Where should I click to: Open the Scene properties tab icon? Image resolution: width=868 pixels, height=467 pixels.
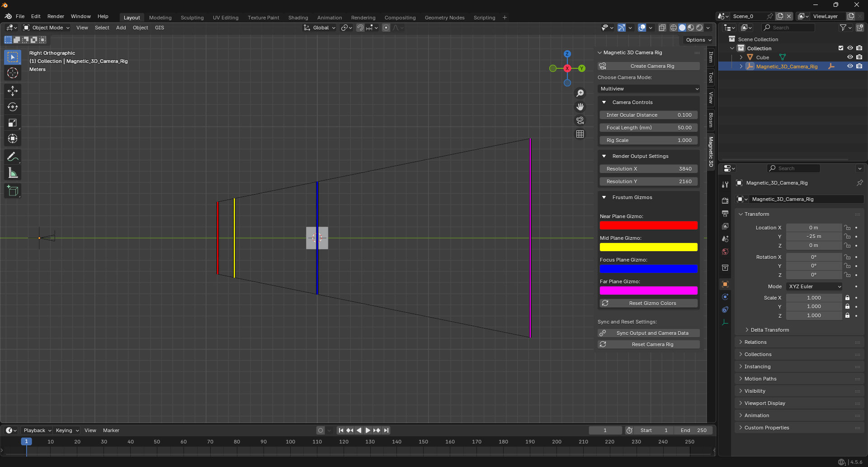(725, 238)
